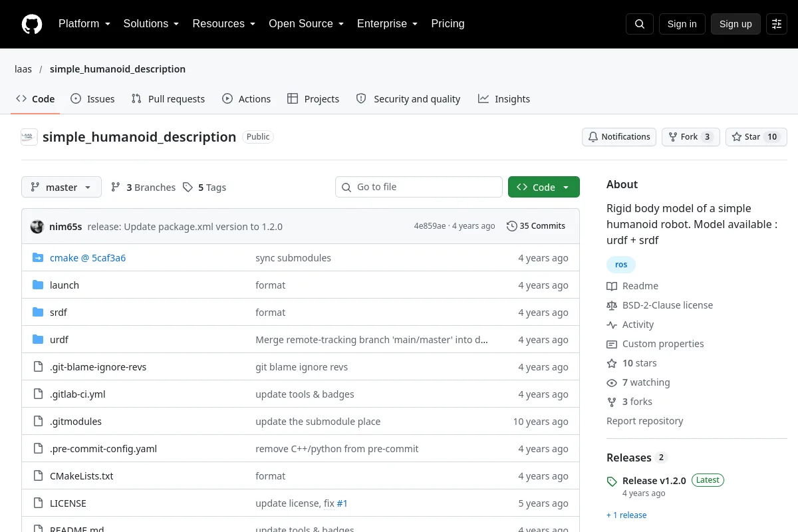This screenshot has width=798, height=532.
Task: Click the LICENSE file icon
Action: [x=38, y=503]
